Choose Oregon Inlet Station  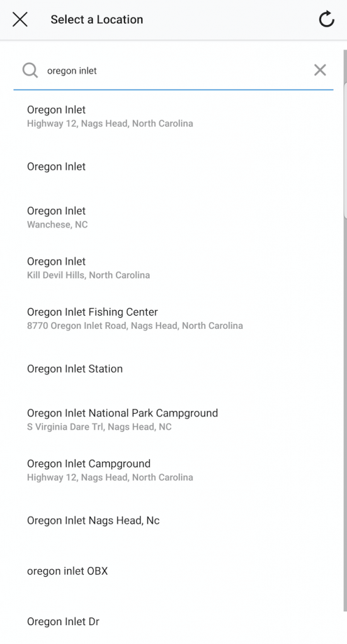point(173,369)
